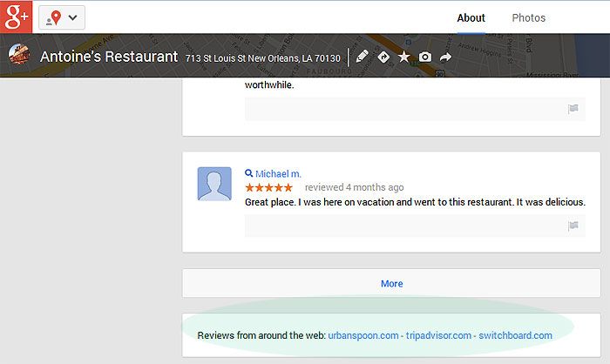Flag Michael m.'s review

point(573,226)
